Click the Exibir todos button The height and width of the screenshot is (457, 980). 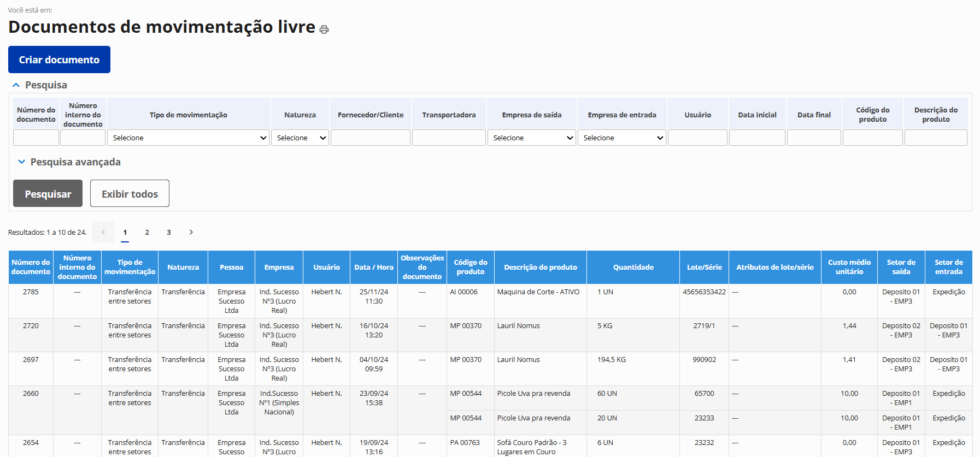click(130, 194)
